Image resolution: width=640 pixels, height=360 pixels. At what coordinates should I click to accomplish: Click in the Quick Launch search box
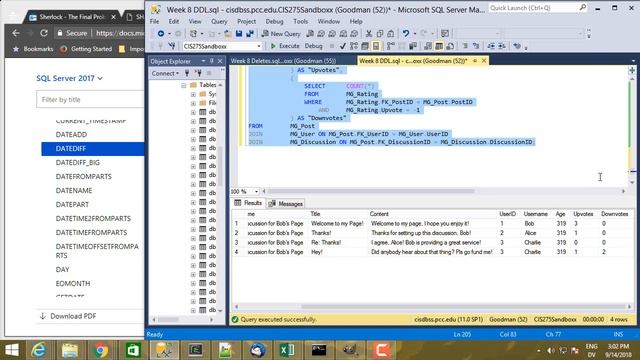tap(537, 8)
